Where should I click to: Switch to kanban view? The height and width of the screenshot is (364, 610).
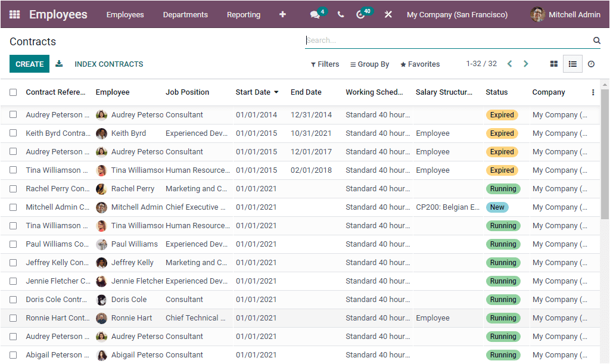(x=553, y=64)
